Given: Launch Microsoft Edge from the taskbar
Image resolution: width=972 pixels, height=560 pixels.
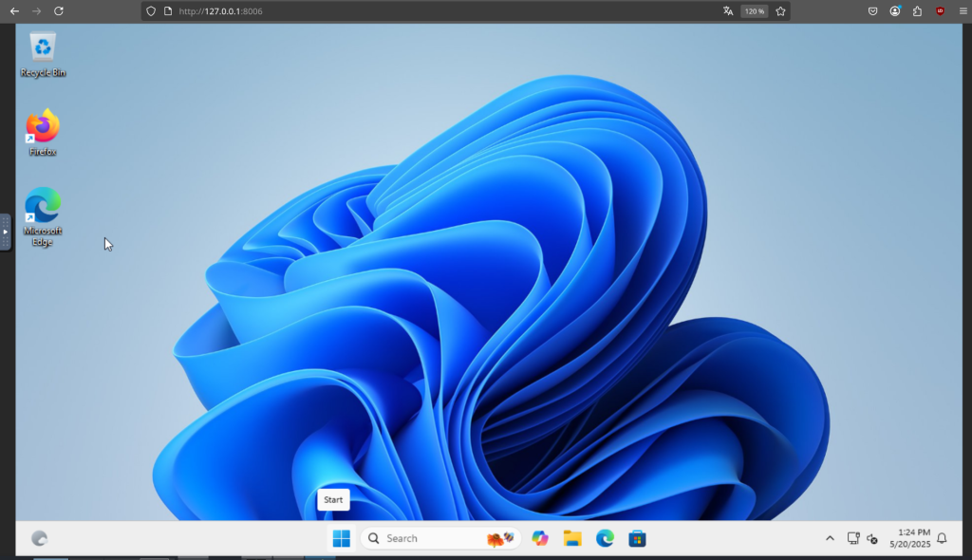Looking at the screenshot, I should (x=605, y=538).
